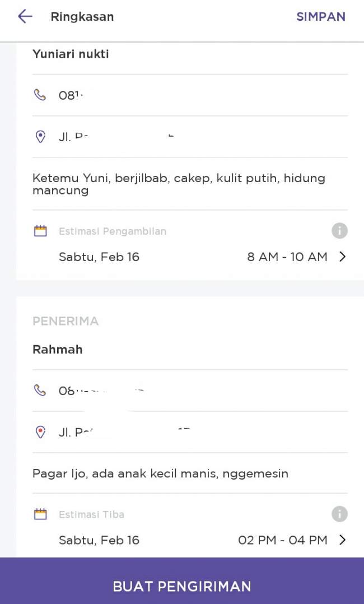Tap the back arrow icon

point(25,17)
